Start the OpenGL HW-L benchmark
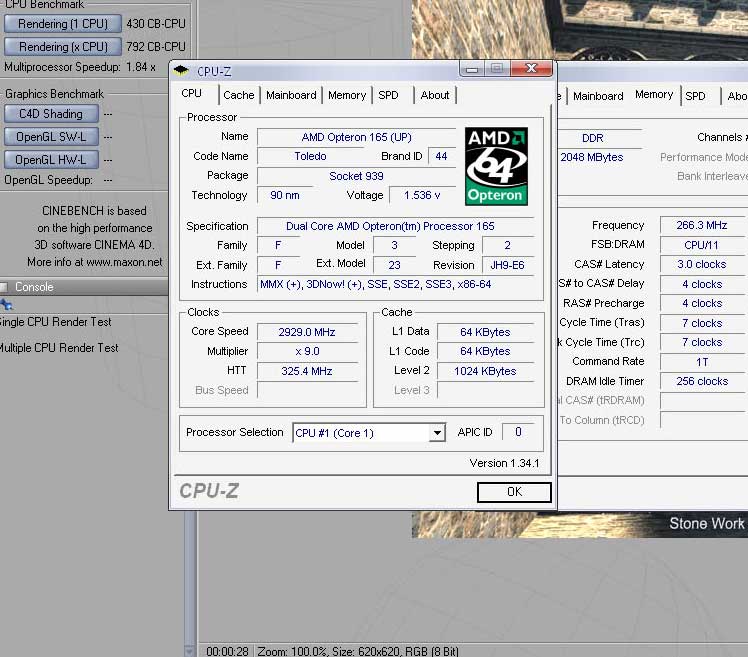This screenshot has height=657, width=748. coord(51,159)
